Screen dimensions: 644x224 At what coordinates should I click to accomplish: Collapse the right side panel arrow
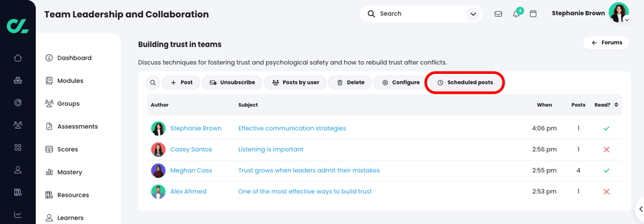tap(641, 209)
